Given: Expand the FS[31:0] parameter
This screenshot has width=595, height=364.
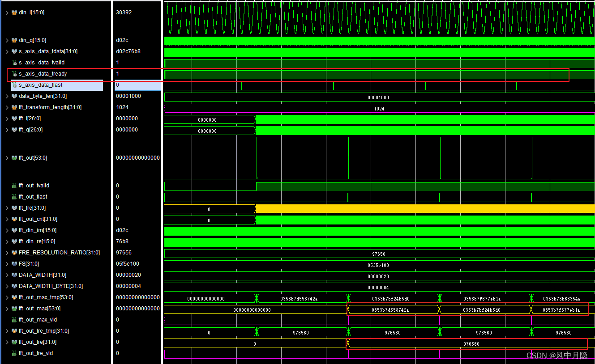Looking at the screenshot, I should coord(7,264).
